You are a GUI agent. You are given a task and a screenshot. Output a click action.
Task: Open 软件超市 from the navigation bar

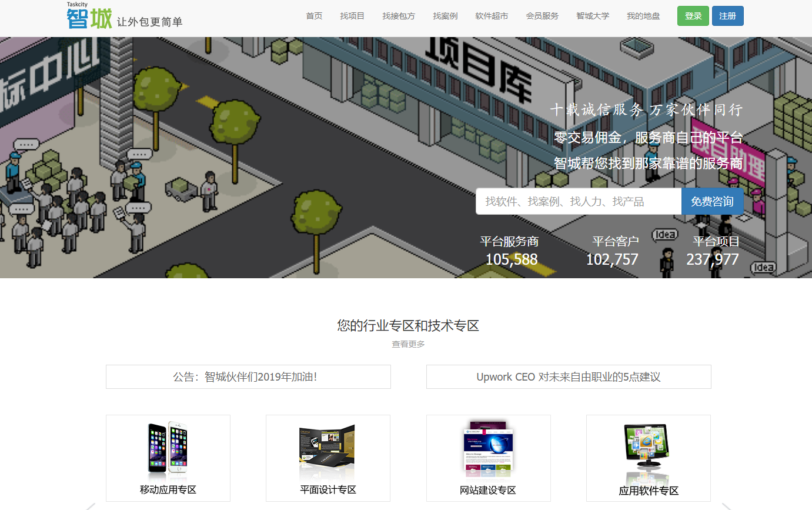pos(492,16)
